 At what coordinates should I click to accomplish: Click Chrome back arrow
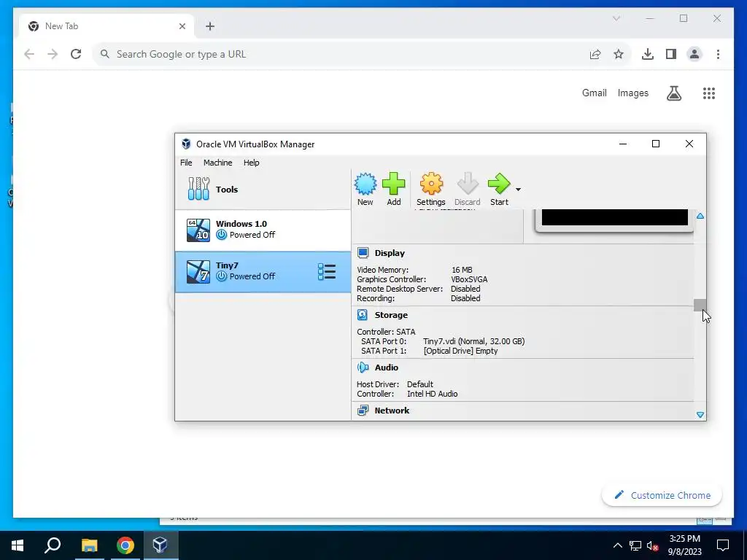(29, 54)
